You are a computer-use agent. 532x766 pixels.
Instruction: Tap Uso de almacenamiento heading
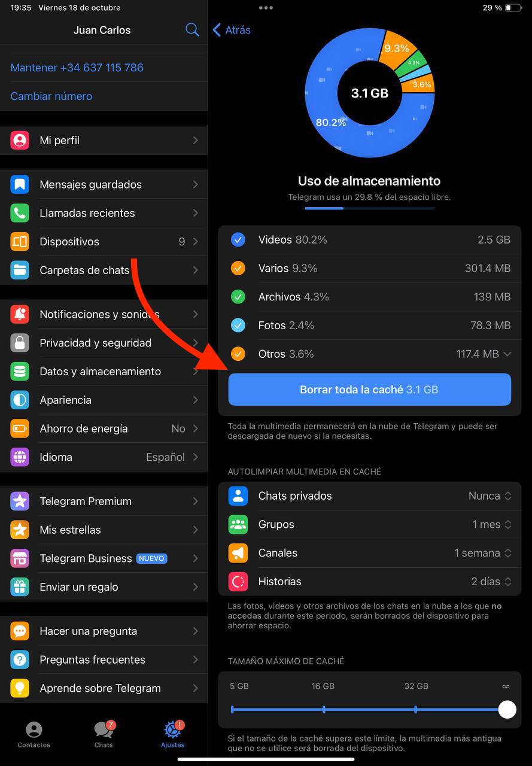click(x=369, y=181)
